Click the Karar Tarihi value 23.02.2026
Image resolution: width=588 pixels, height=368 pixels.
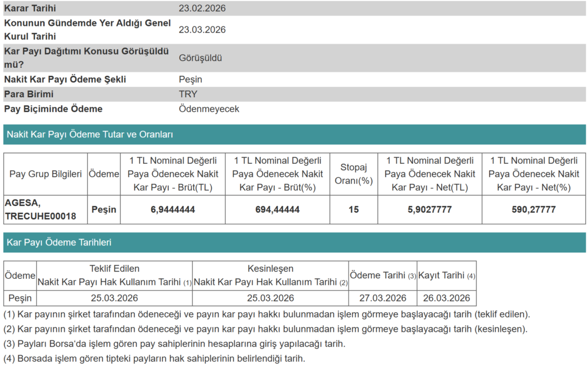[x=202, y=8]
